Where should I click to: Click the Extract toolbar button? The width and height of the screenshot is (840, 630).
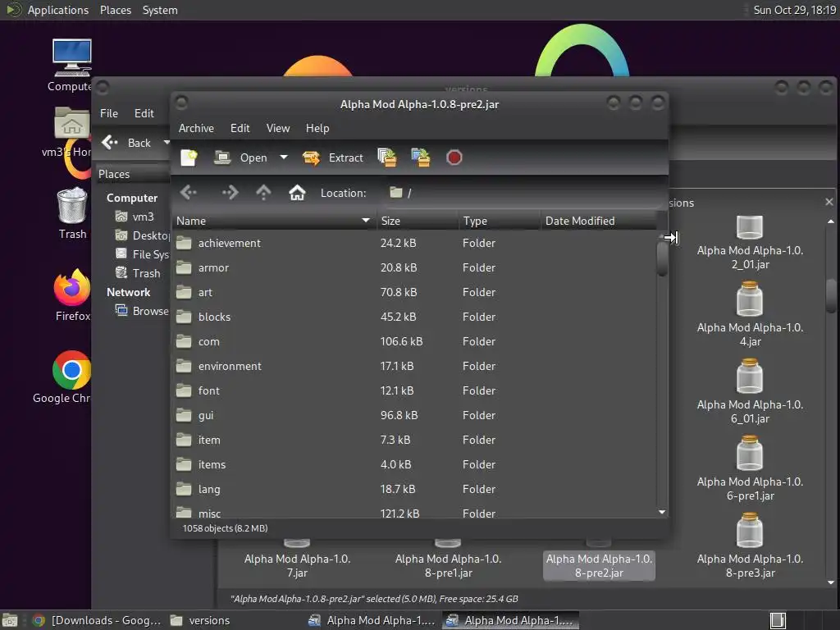pos(333,157)
